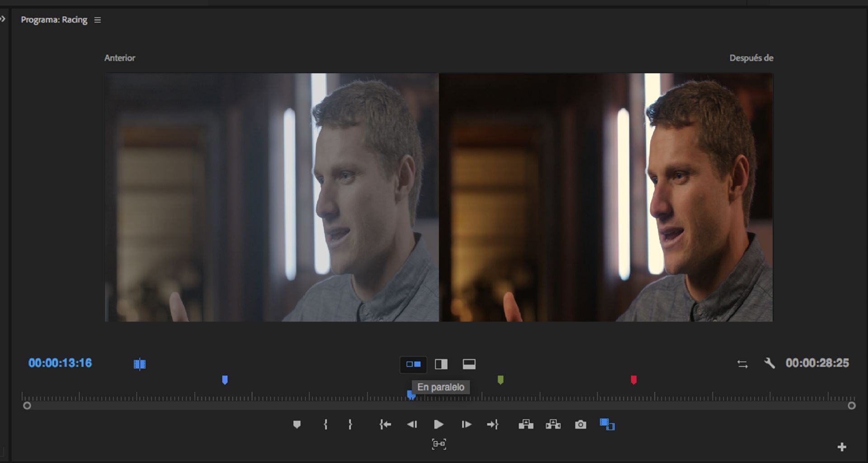Export a frame with the camera icon
The width and height of the screenshot is (868, 463).
pos(580,425)
